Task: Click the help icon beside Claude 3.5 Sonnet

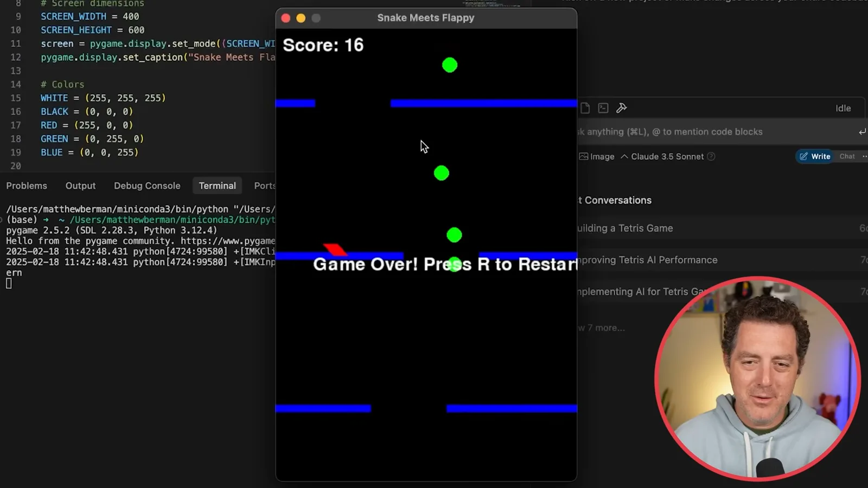Action: point(711,157)
